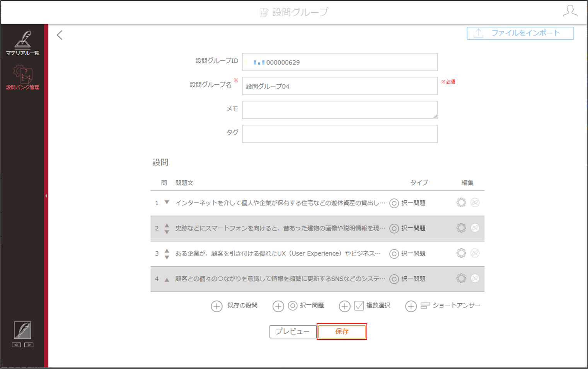Click the back arrow chevron
The image size is (588, 369).
(x=60, y=35)
